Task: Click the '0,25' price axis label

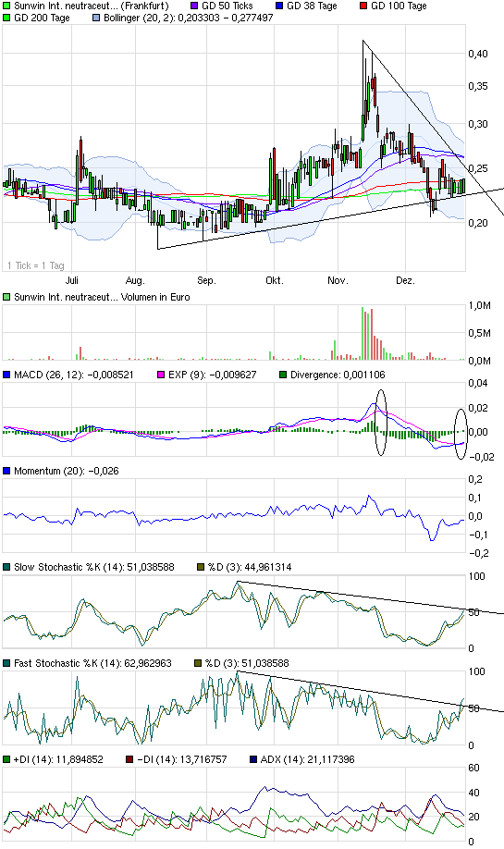Action: coord(478,168)
